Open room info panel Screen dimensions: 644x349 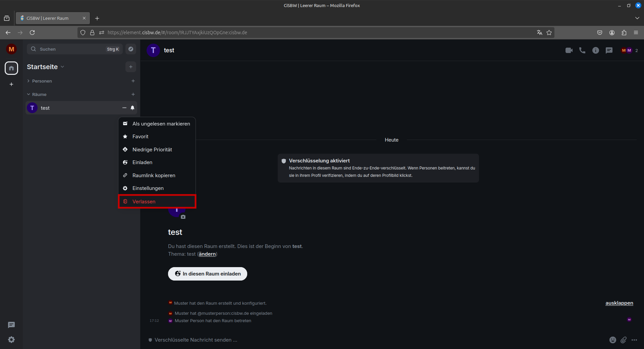click(x=596, y=50)
